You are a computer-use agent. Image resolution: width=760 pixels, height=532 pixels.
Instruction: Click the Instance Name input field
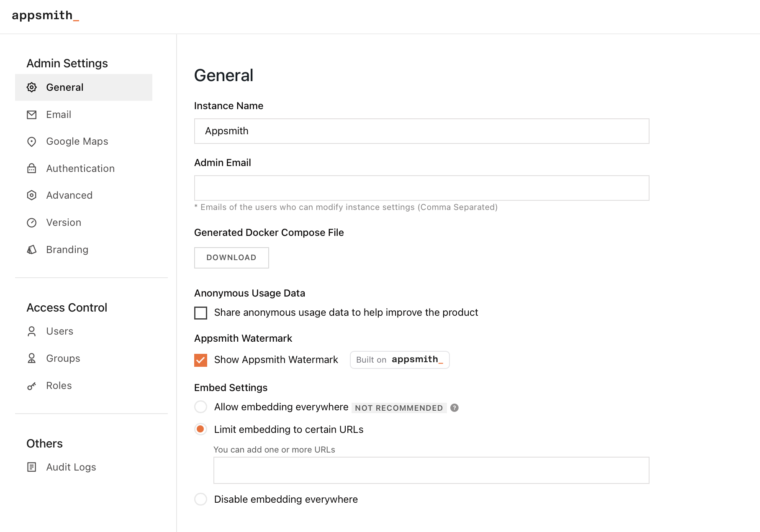click(x=422, y=131)
